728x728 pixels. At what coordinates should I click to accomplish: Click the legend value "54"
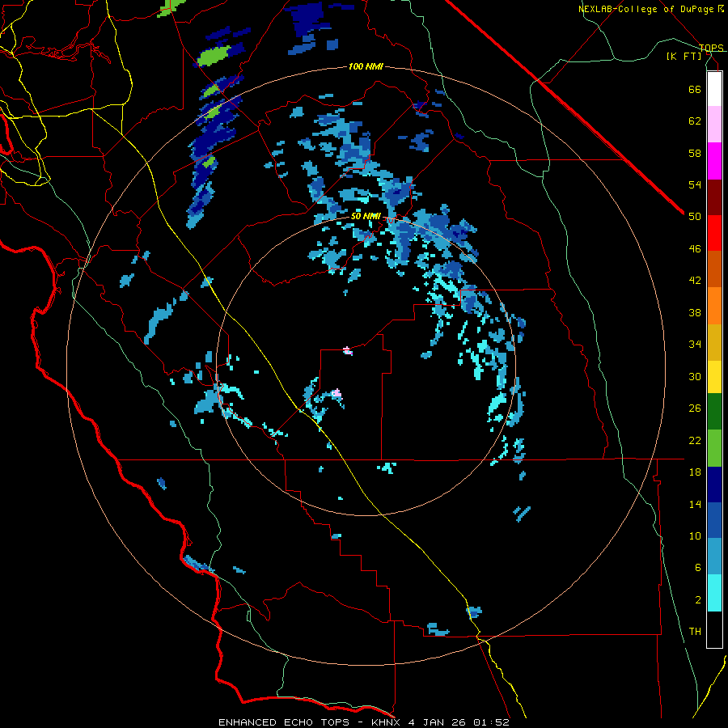(695, 184)
